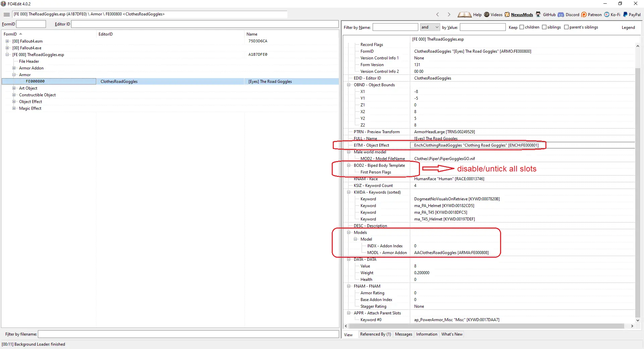Screen dimensions: 644x349
Task: Open the and/or filter dropdown
Action: pos(430,27)
